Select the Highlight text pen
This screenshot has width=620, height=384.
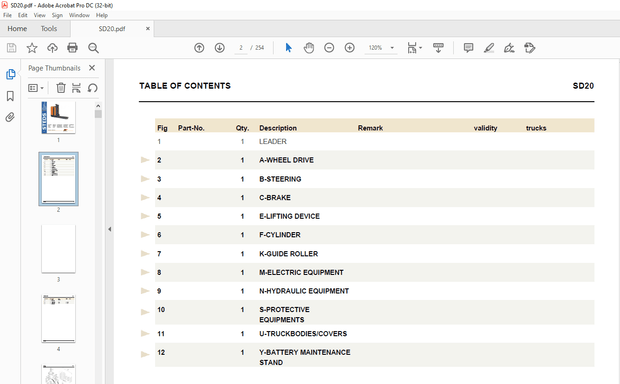click(x=489, y=48)
